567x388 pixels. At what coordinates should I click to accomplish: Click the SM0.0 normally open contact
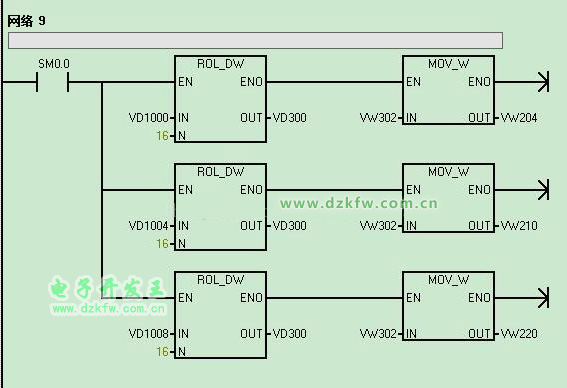[x=52, y=82]
